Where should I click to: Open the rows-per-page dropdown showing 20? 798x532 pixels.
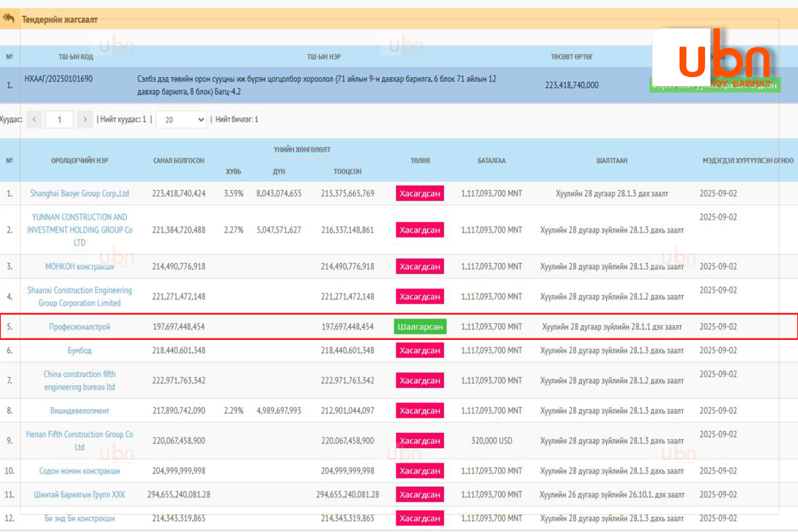(x=181, y=120)
